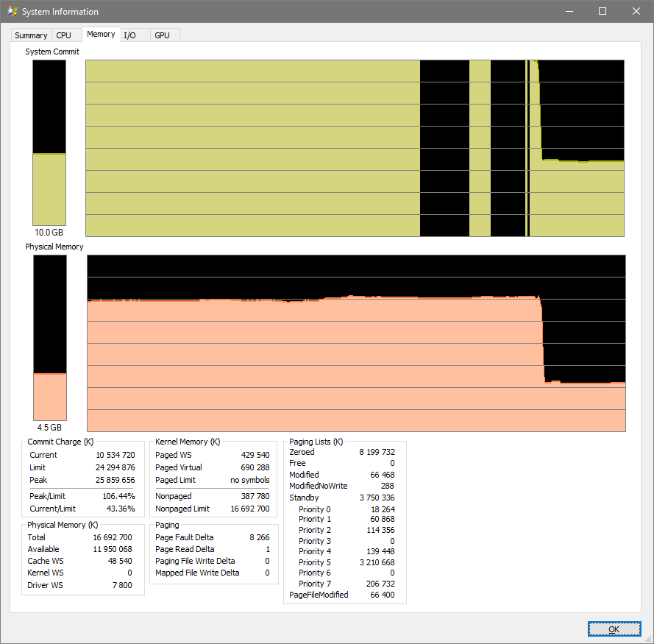Screen dimensions: 654x644
Task: Click ModifiedNoWrite value 288
Action: [x=388, y=486]
